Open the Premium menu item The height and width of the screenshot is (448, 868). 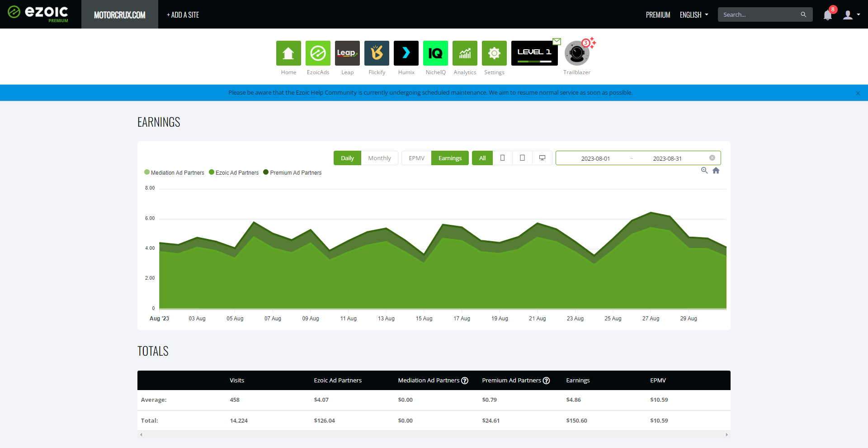pos(658,15)
